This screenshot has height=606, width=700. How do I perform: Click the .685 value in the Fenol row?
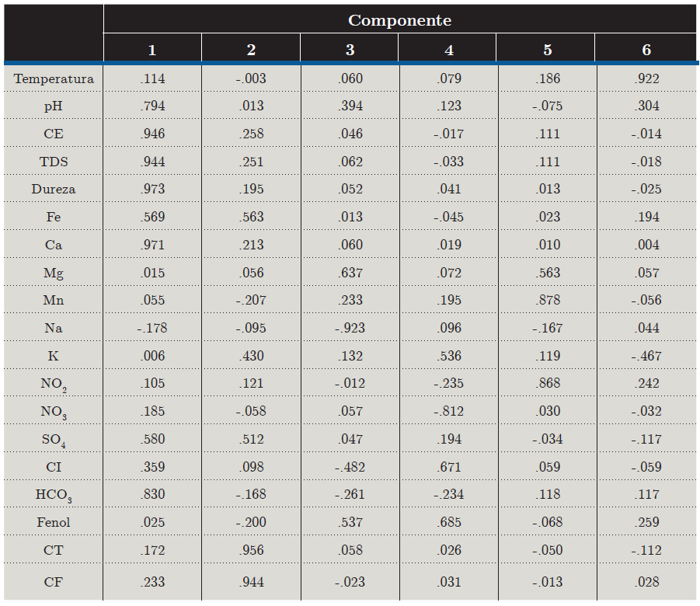(449, 522)
